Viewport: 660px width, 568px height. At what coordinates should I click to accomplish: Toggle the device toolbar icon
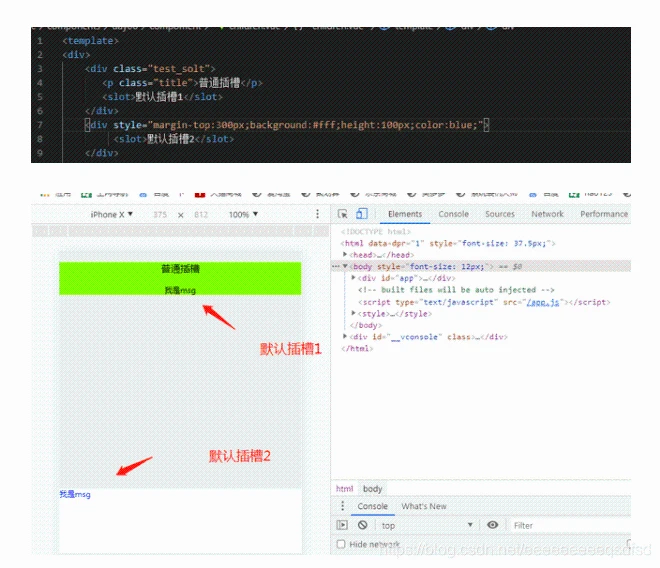tap(362, 214)
